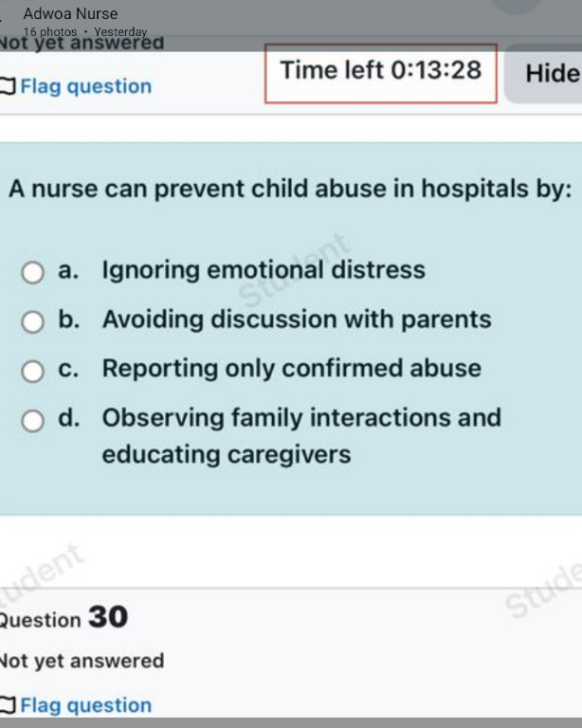
Task: Choose answer Observing family interactions and educating caregivers
Action: pyautogui.click(x=301, y=435)
